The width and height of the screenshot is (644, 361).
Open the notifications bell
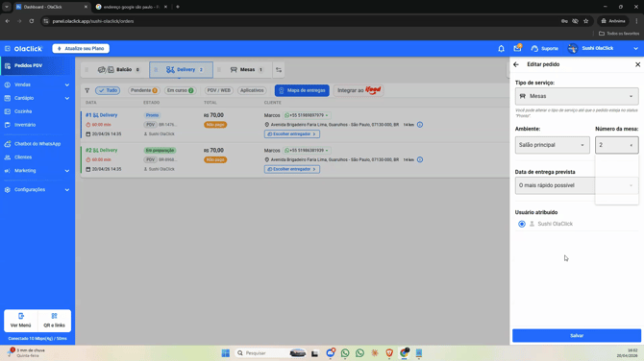tap(501, 48)
